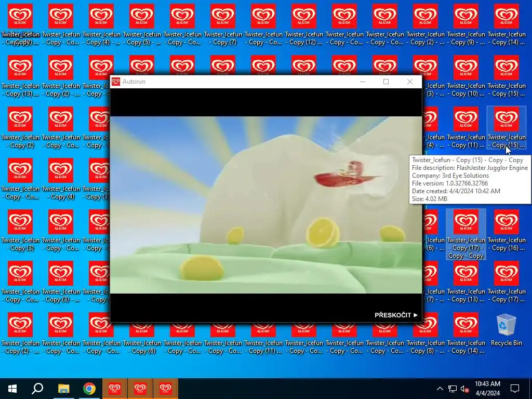Select the Twister_Icefun - Copy (5) - ... icon
The height and width of the screenshot is (399, 532).
pos(141,24)
